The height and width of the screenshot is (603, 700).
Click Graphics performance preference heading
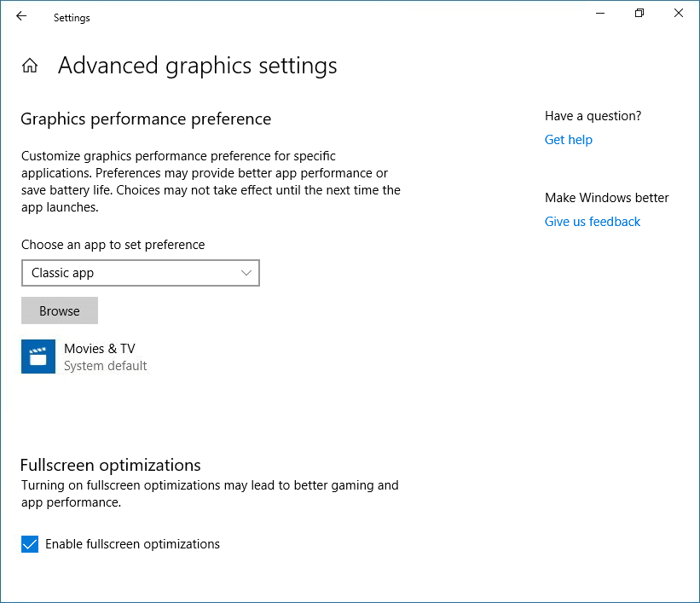click(x=146, y=119)
